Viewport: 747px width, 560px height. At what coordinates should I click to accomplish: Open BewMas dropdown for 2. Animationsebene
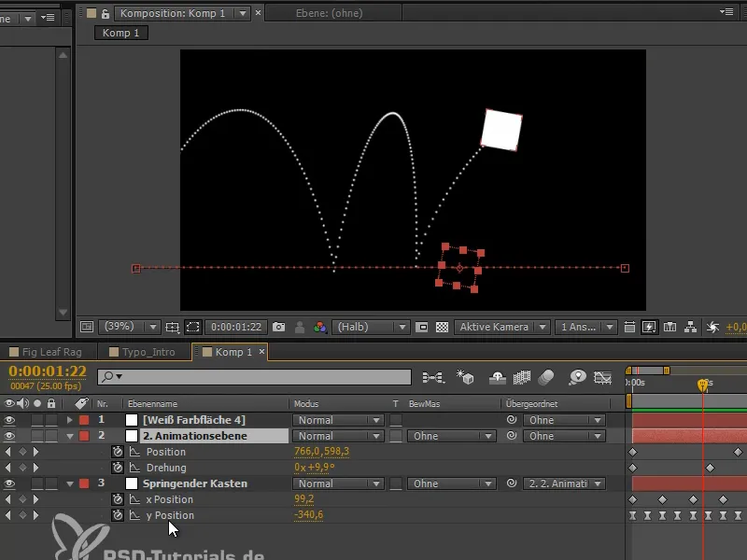[452, 436]
